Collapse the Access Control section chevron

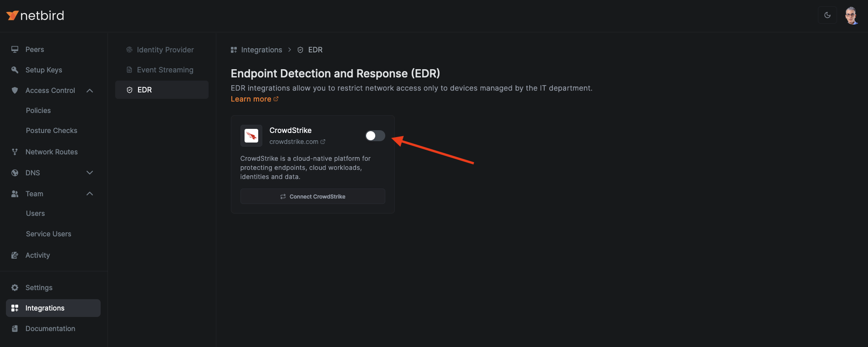(90, 90)
